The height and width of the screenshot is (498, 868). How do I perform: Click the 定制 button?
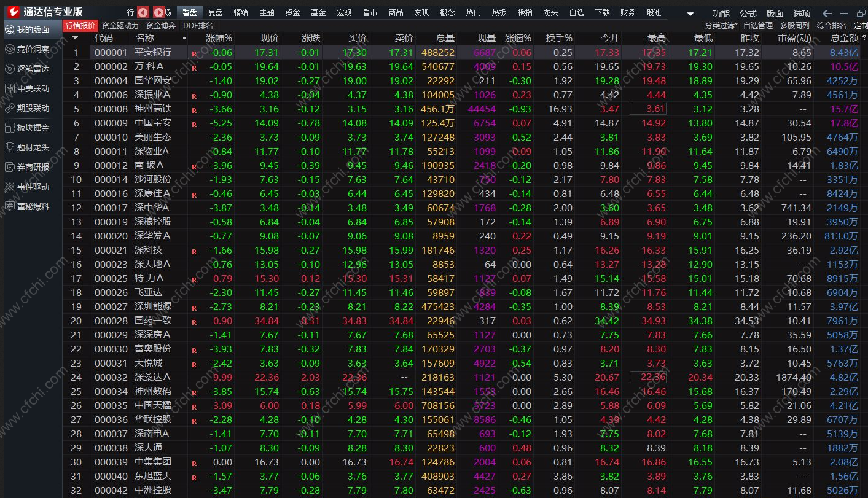click(860, 26)
